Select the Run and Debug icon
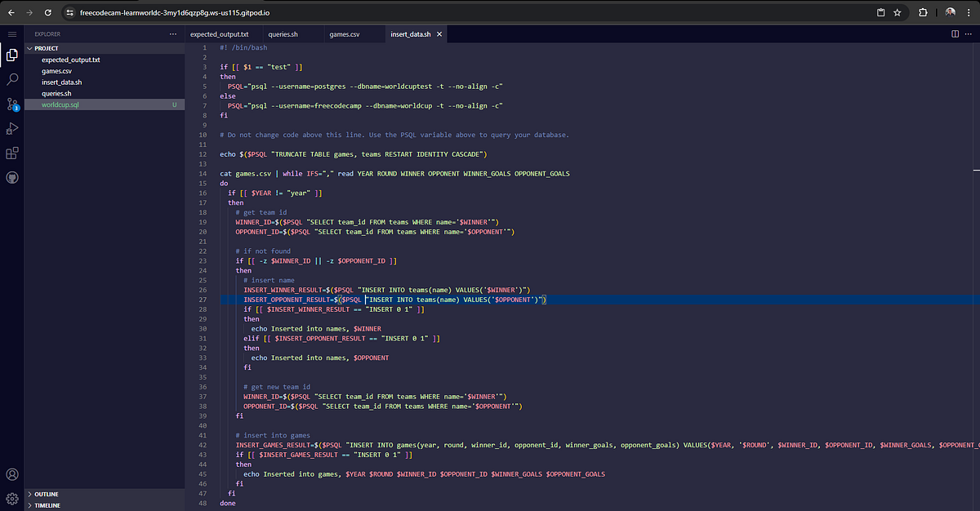980x511 pixels. pyautogui.click(x=11, y=128)
